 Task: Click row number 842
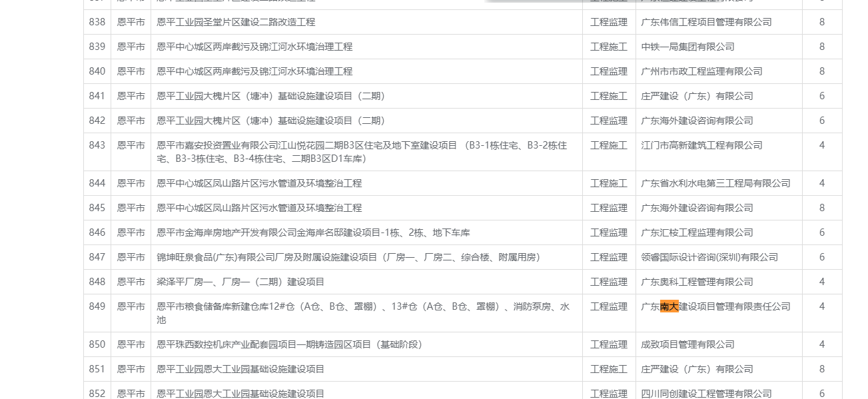point(97,121)
